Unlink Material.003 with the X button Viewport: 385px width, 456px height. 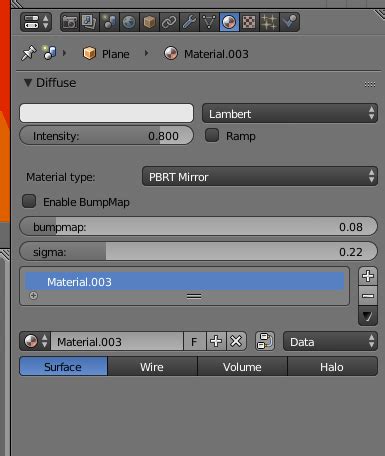tap(236, 341)
